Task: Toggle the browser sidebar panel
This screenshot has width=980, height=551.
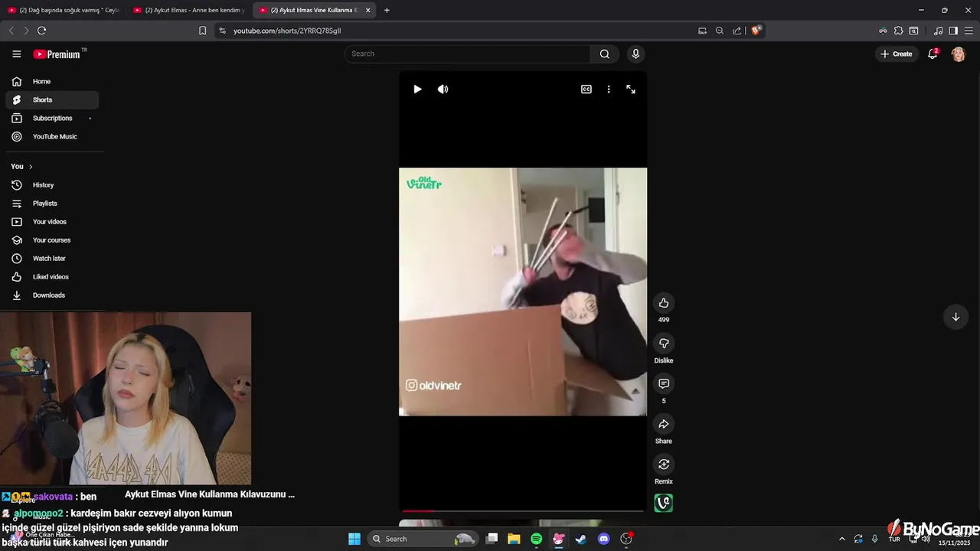Action: [953, 31]
